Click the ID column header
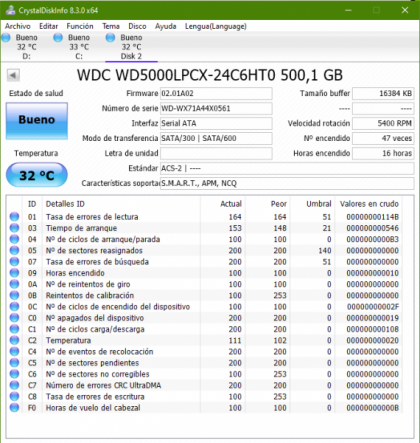The width and height of the screenshot is (420, 443). 32,204
